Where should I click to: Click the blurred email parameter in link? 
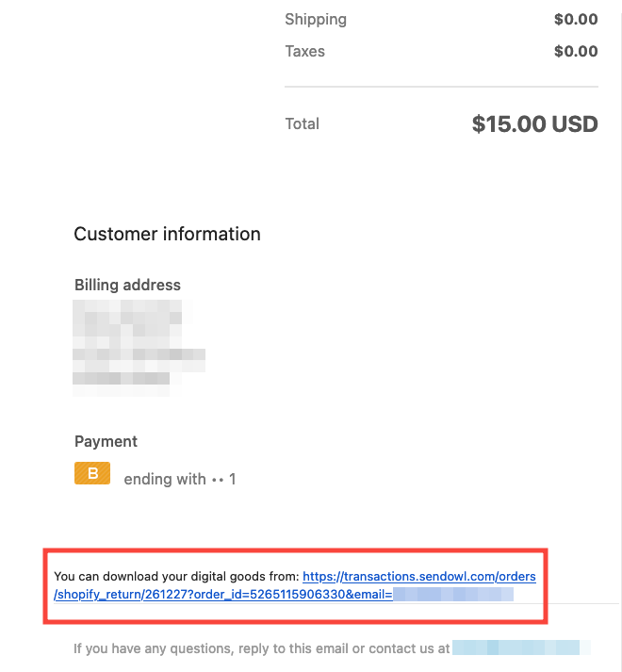[x=453, y=595]
